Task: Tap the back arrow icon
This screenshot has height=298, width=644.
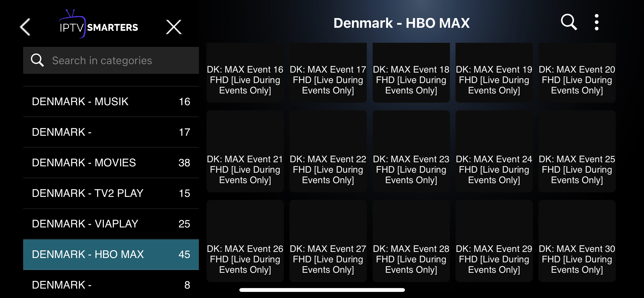Action: [25, 27]
